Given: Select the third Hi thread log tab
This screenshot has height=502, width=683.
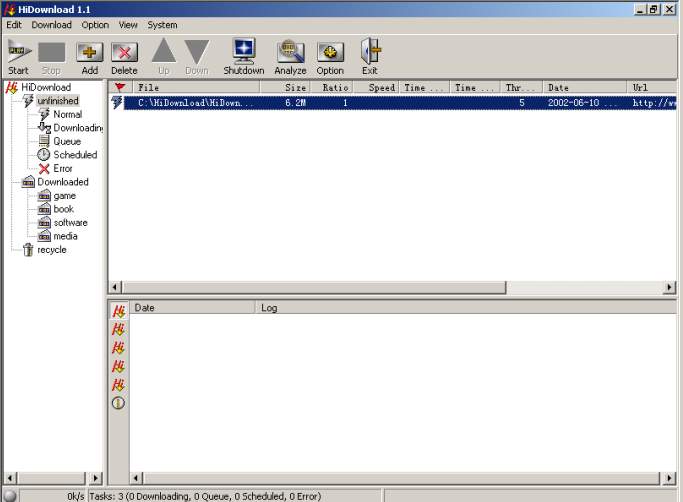Looking at the screenshot, I should (x=118, y=348).
